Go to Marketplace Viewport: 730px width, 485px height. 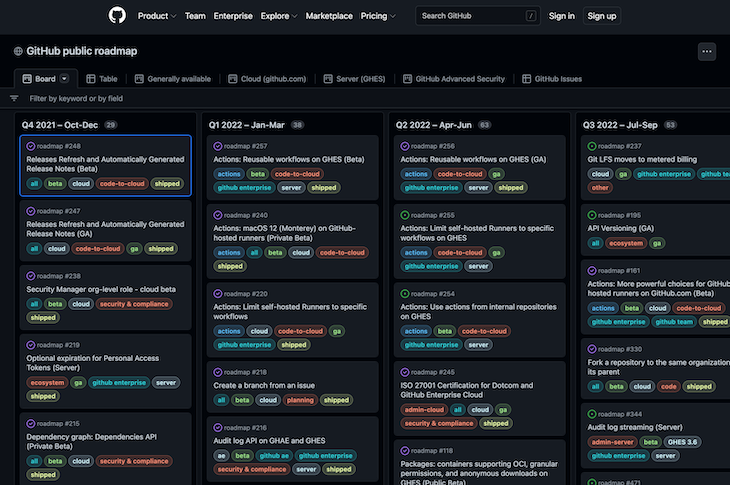pyautogui.click(x=329, y=16)
